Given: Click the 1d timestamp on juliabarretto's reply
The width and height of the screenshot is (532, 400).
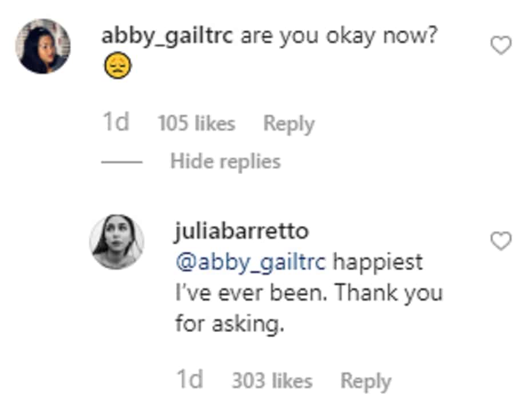Looking at the screenshot, I should point(190,379).
